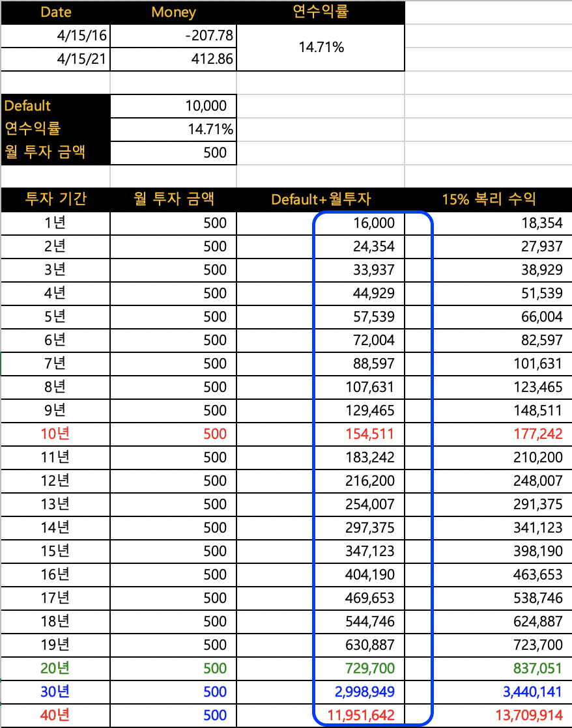This screenshot has height=728, width=572.
Task: Select the cell 82,597
Action: (489, 341)
